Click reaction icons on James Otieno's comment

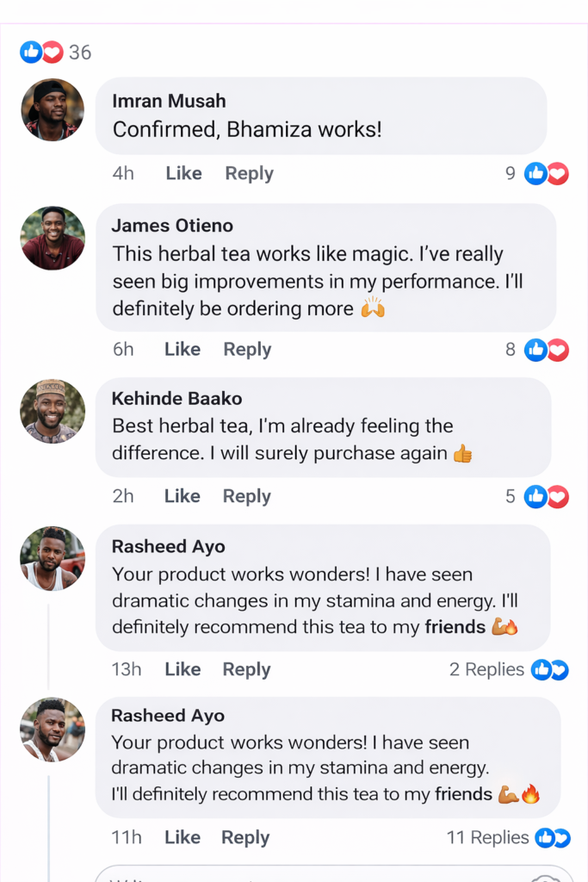(547, 350)
